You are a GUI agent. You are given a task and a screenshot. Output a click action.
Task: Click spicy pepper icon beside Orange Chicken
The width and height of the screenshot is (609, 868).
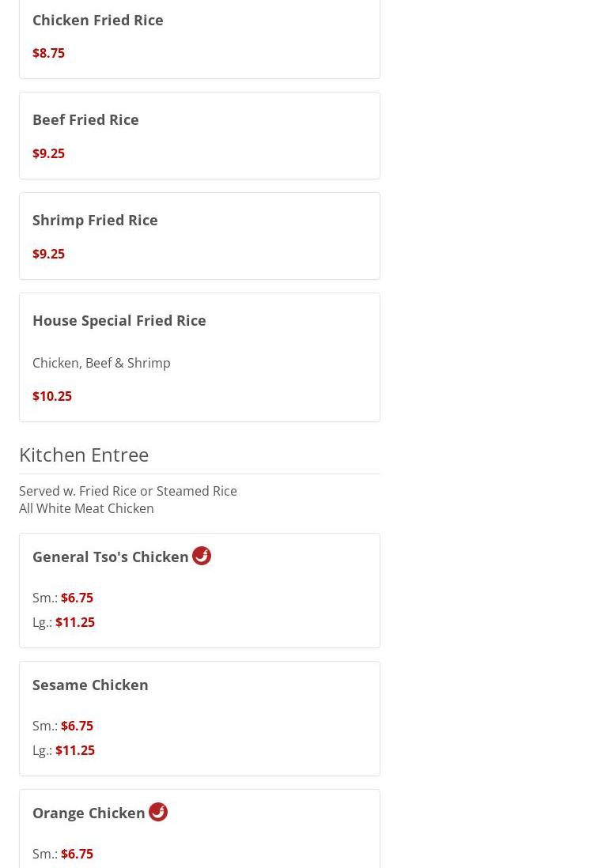coord(158,812)
